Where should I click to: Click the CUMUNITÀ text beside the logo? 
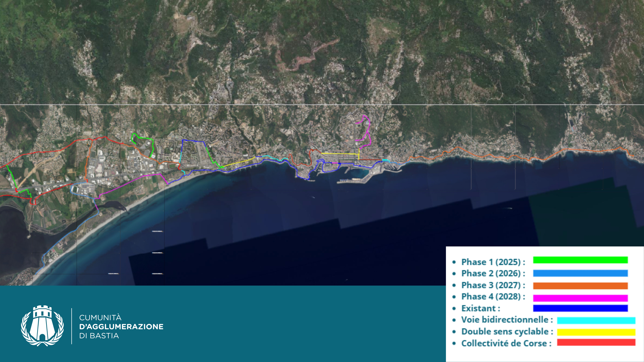[x=100, y=317]
